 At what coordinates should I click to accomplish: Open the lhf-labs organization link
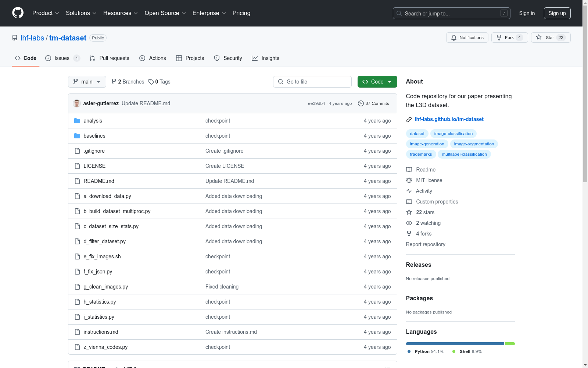[x=32, y=38]
